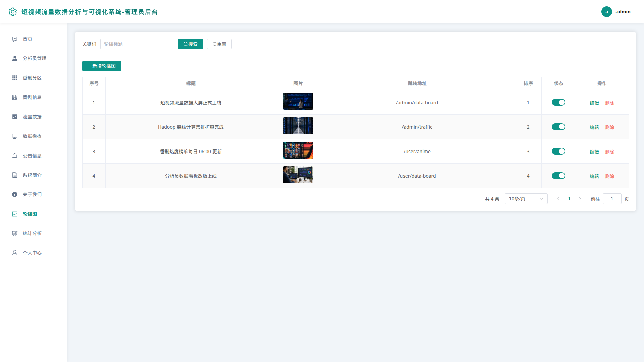Open 分析员管理 menu item
Image resolution: width=644 pixels, height=362 pixels.
(x=34, y=58)
